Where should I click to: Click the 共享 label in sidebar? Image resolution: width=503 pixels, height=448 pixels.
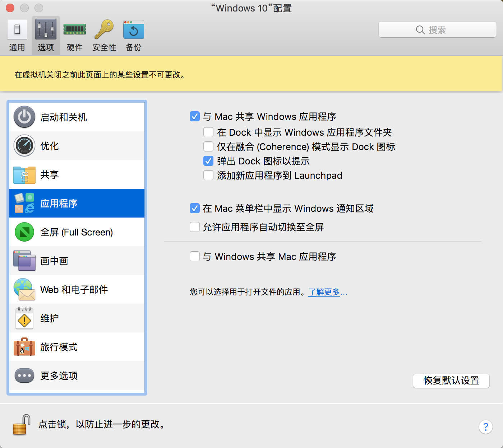pos(50,174)
